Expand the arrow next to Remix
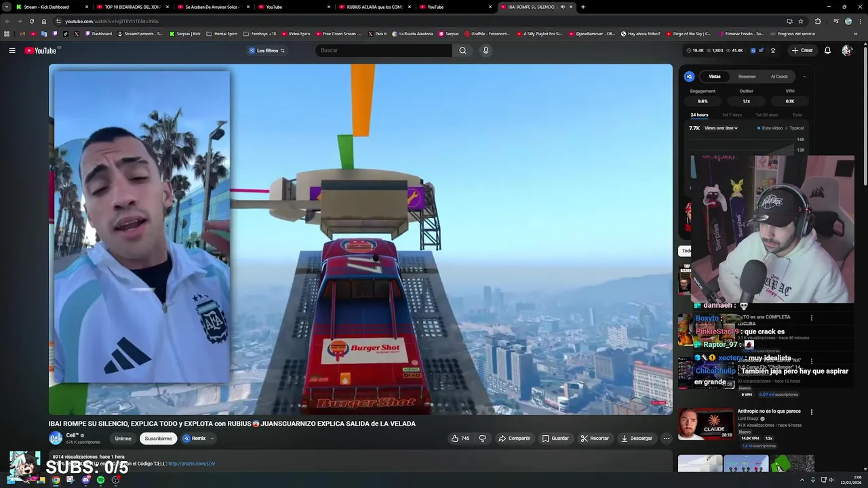Screen dimensions: 868x488 212,439
